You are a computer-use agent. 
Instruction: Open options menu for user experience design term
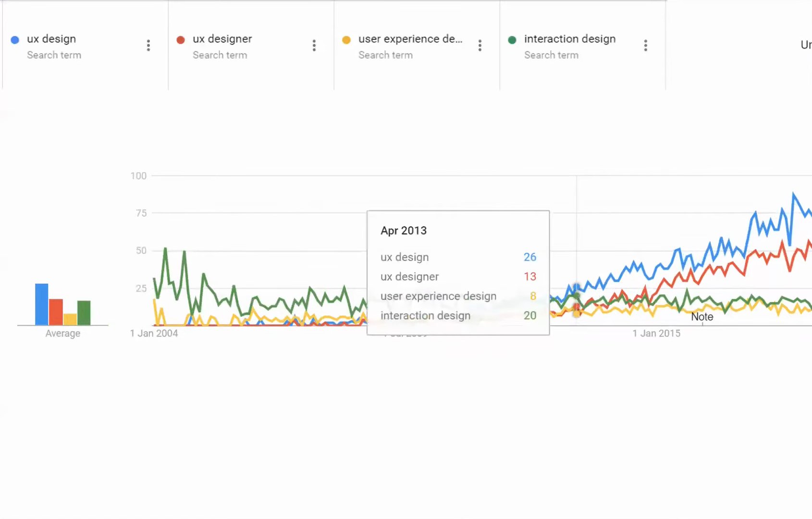pyautogui.click(x=480, y=46)
